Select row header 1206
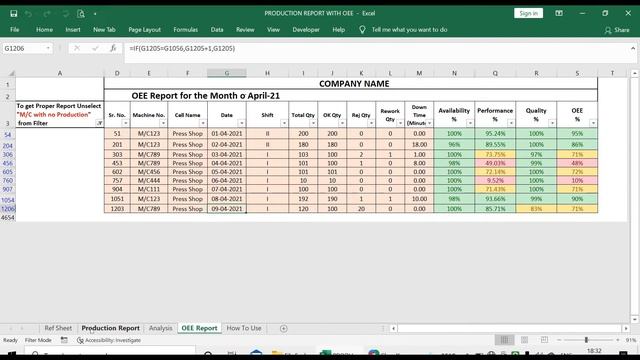This screenshot has width=640, height=360. coord(8,209)
